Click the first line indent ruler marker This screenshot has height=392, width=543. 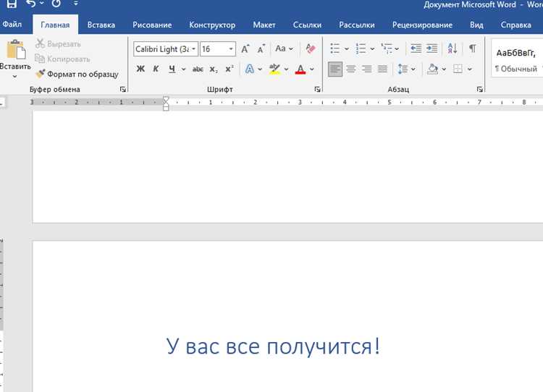click(166, 99)
